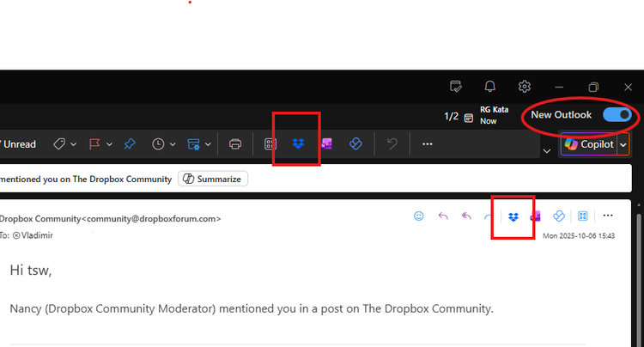644x347 pixels.
Task: Click the RG Kata Now reminder
Action: click(494, 115)
